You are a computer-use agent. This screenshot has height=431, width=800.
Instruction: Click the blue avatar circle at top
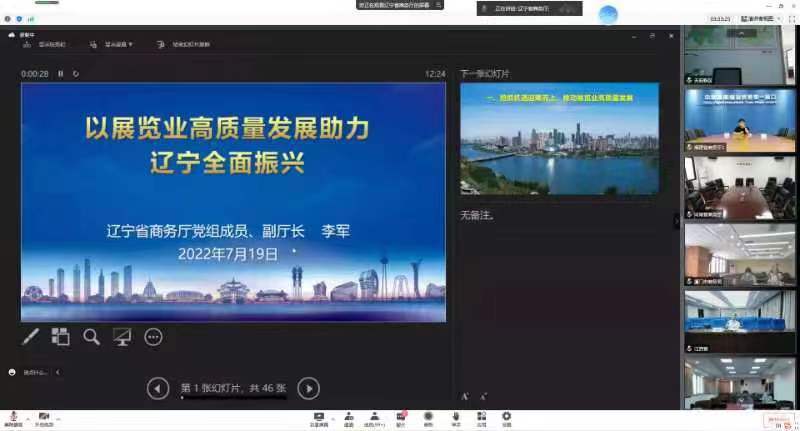(x=608, y=14)
